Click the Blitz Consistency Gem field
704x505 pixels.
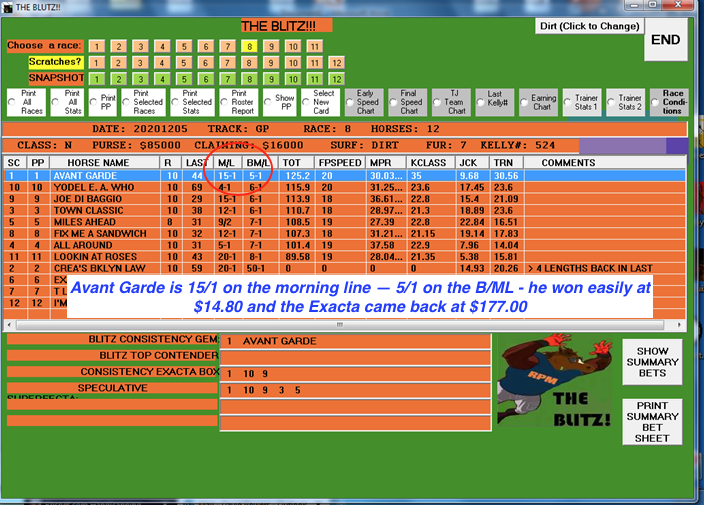356,341
